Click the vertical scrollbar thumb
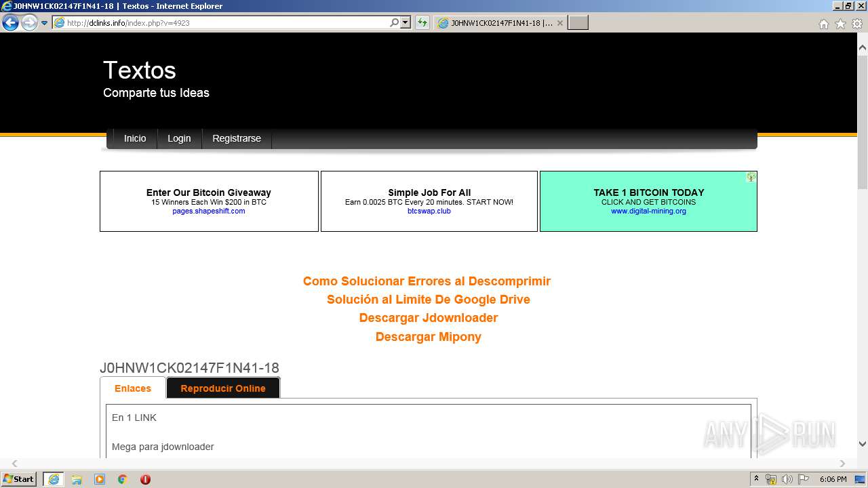 pos(863,122)
